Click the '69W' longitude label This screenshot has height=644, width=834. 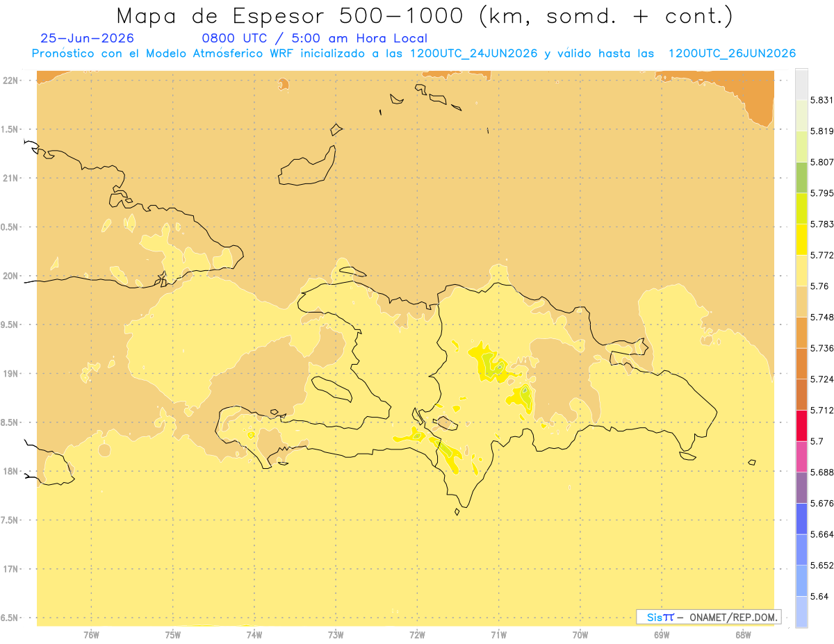pos(661,634)
